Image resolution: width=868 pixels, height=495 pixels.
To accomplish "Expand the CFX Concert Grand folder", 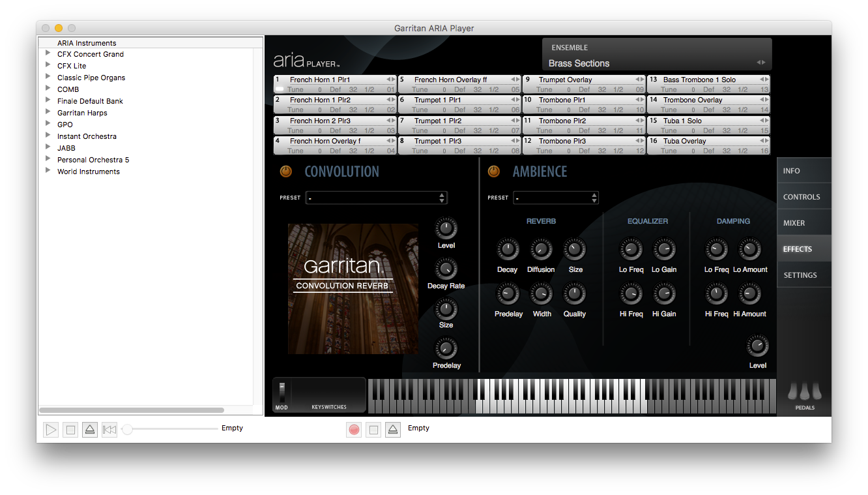I will [48, 53].
